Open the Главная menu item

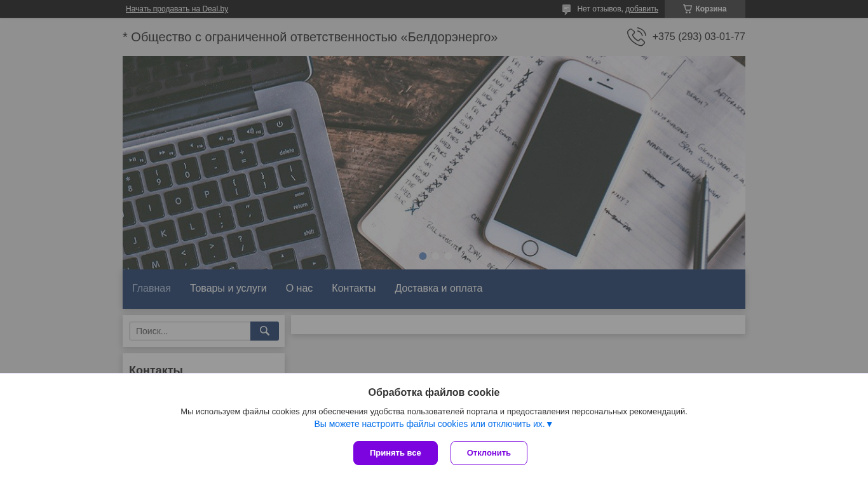tap(151, 288)
